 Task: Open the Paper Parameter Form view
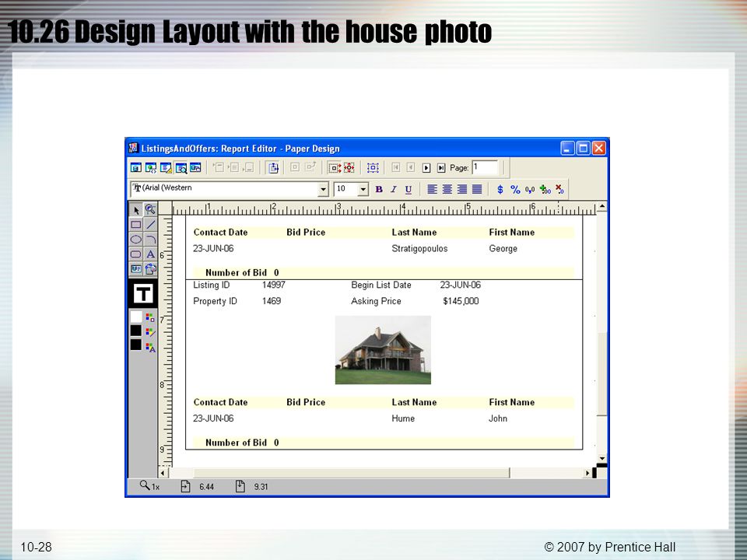point(195,168)
